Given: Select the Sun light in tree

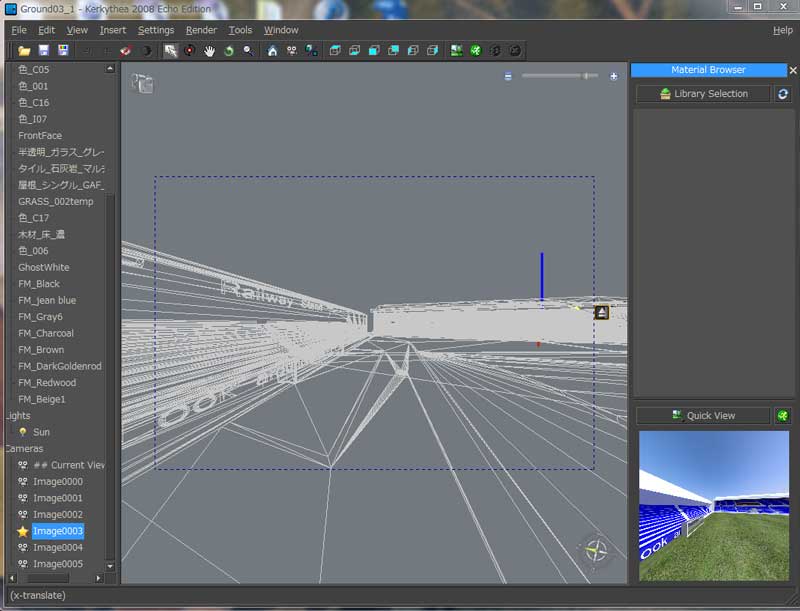Looking at the screenshot, I should pos(41,432).
